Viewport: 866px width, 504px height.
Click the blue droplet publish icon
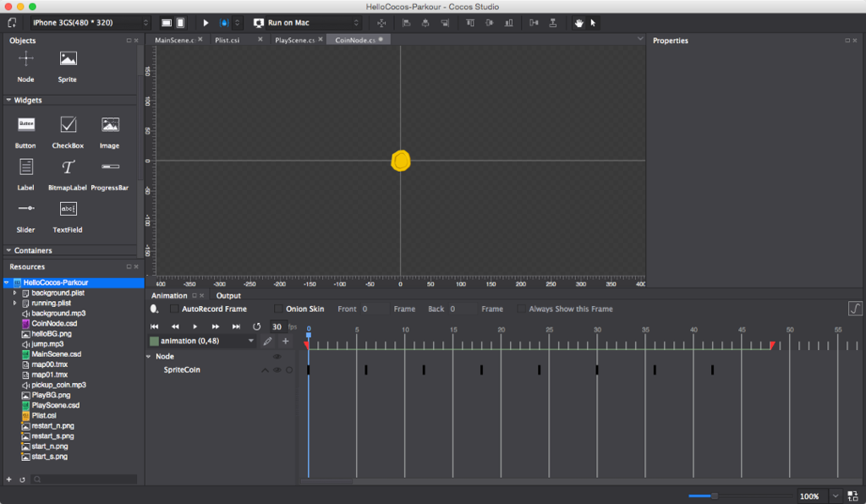(224, 23)
